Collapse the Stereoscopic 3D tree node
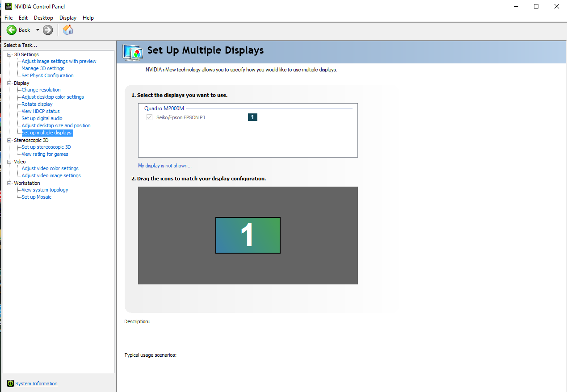 (9, 140)
